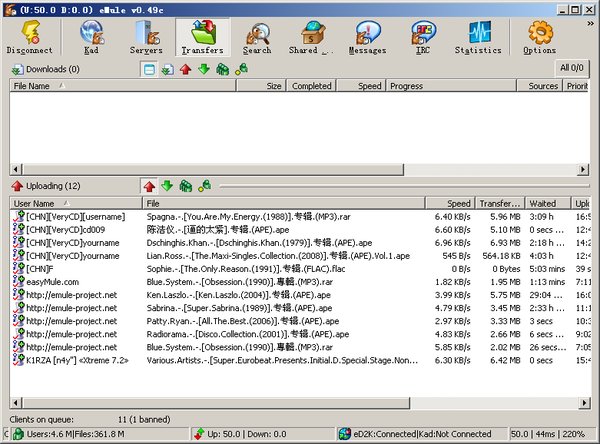600x444 pixels.
Task: Click left arrow of downloads horizontal scrollbar
Action: click(x=16, y=169)
